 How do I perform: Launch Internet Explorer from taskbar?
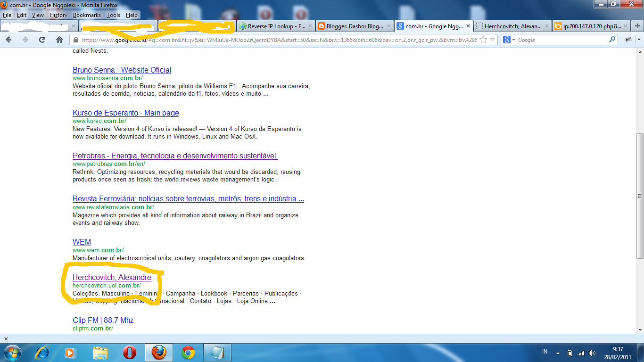[42, 353]
